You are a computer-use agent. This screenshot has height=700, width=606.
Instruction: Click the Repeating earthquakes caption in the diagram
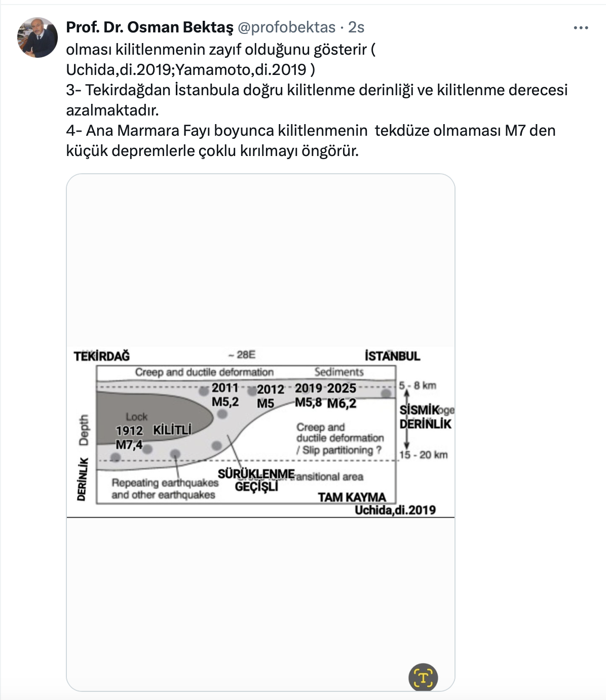tap(164, 489)
